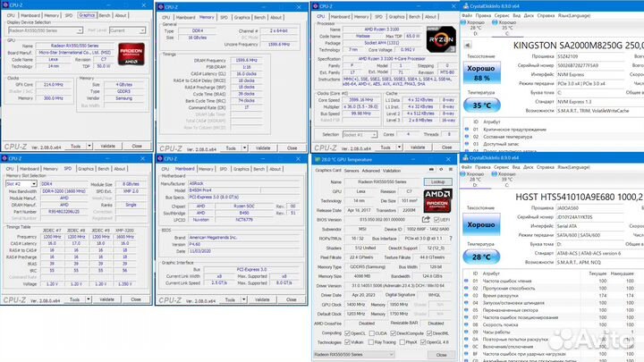
Task: Click status dot of attribute 01 in Kingston window
Action: [467, 130]
